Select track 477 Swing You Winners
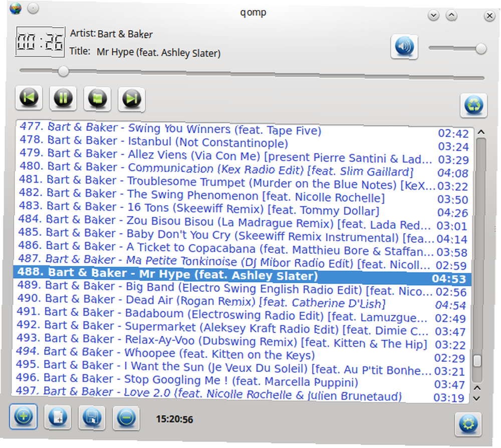501x448 pixels. [x=243, y=129]
